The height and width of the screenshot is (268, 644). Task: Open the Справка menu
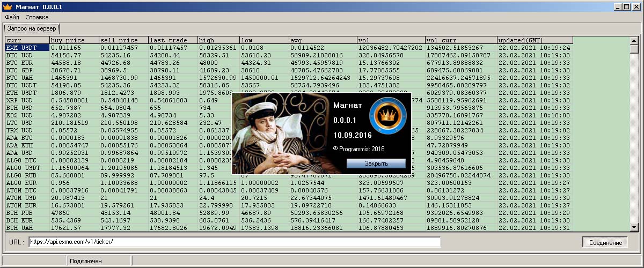(x=37, y=17)
